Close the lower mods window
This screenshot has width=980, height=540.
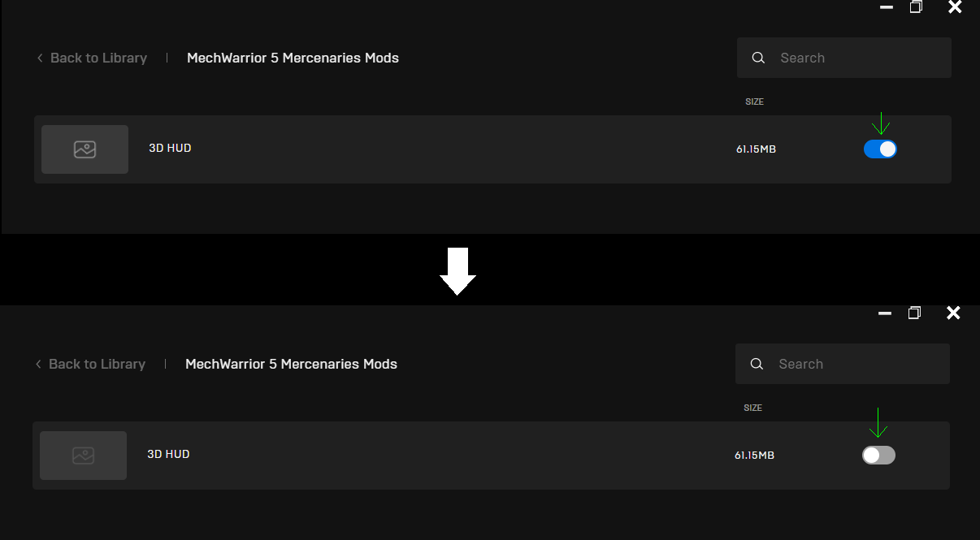(x=953, y=313)
